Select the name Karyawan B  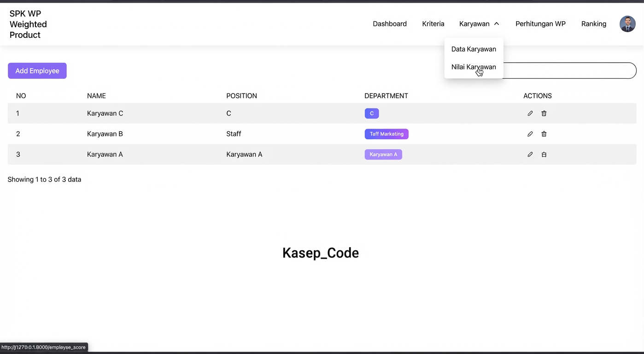[105, 134]
